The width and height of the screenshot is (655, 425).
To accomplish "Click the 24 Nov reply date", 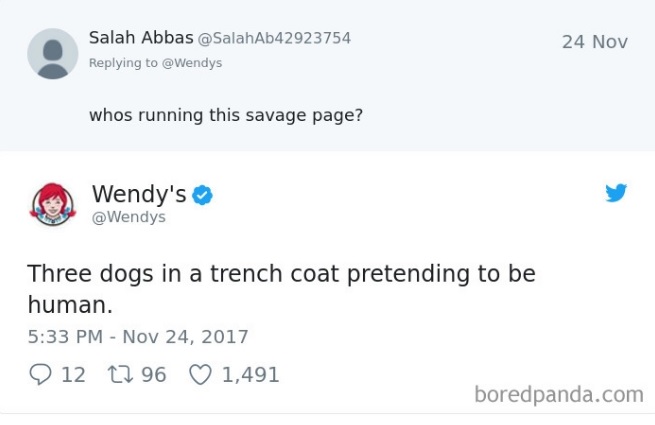I will tap(594, 42).
